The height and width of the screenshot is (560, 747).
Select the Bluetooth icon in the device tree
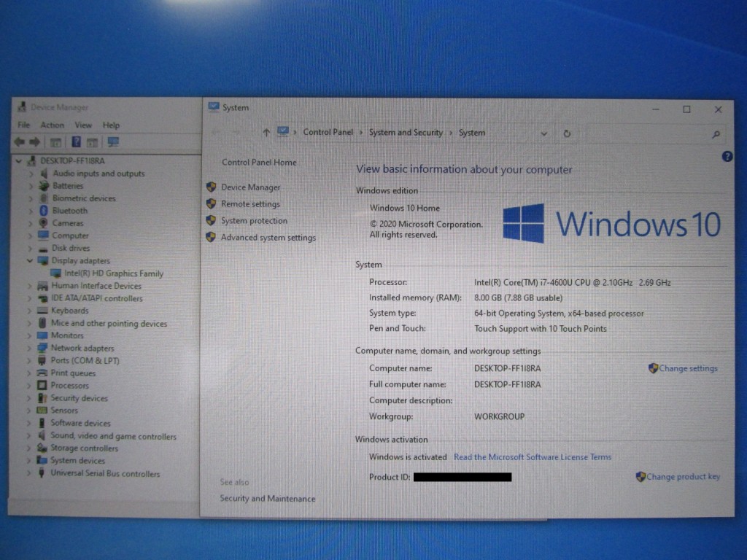pos(43,211)
